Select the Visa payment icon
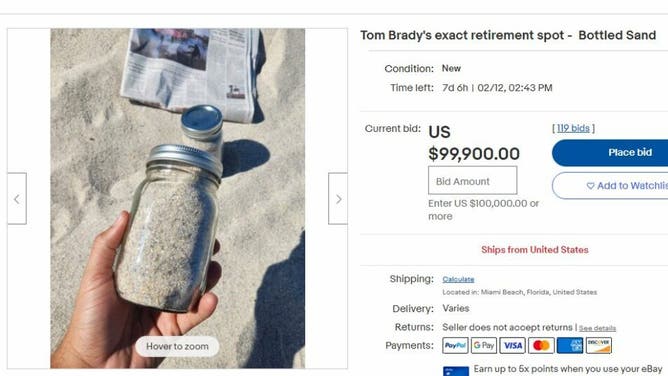The height and width of the screenshot is (376, 668). pyautogui.click(x=513, y=345)
